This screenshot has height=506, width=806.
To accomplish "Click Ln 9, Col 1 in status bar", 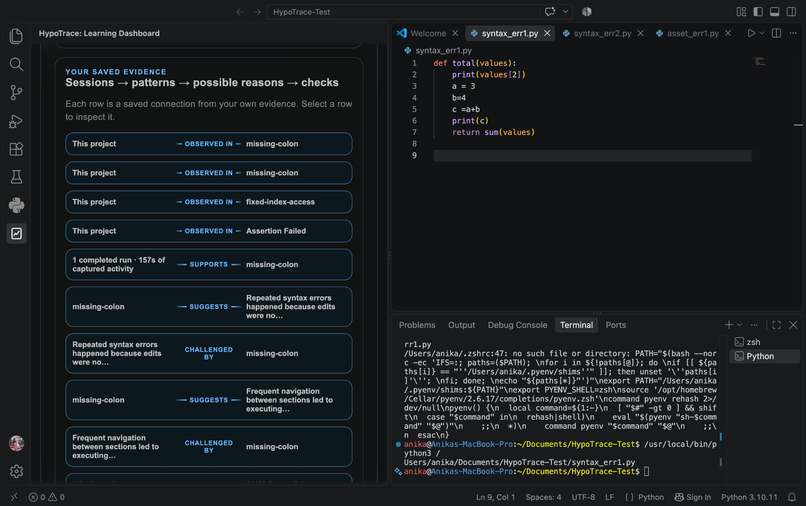I will click(495, 497).
